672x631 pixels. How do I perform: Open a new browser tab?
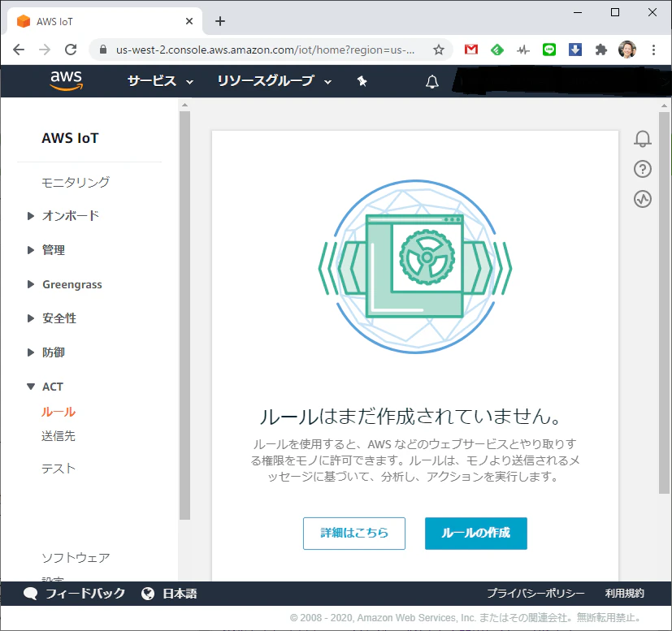(220, 21)
